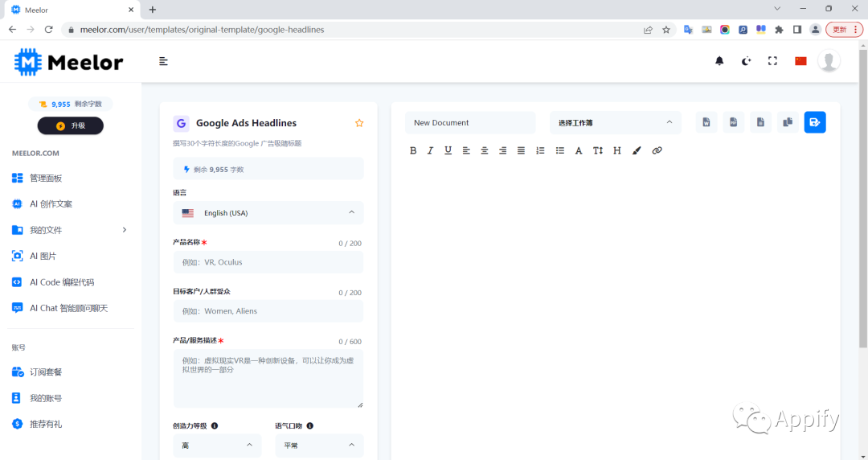The height and width of the screenshot is (460, 868).
Task: Open notifications bell
Action: click(x=719, y=61)
